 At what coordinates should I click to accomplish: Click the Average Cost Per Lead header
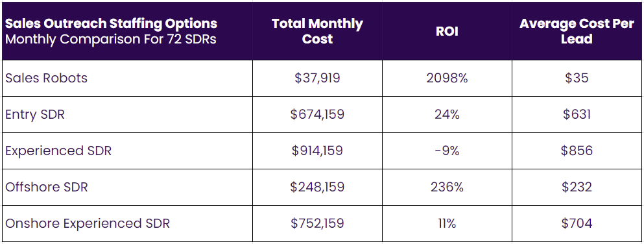[577, 31]
